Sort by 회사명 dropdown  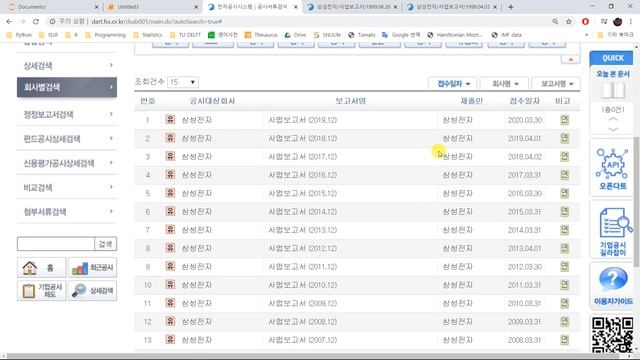(x=504, y=84)
